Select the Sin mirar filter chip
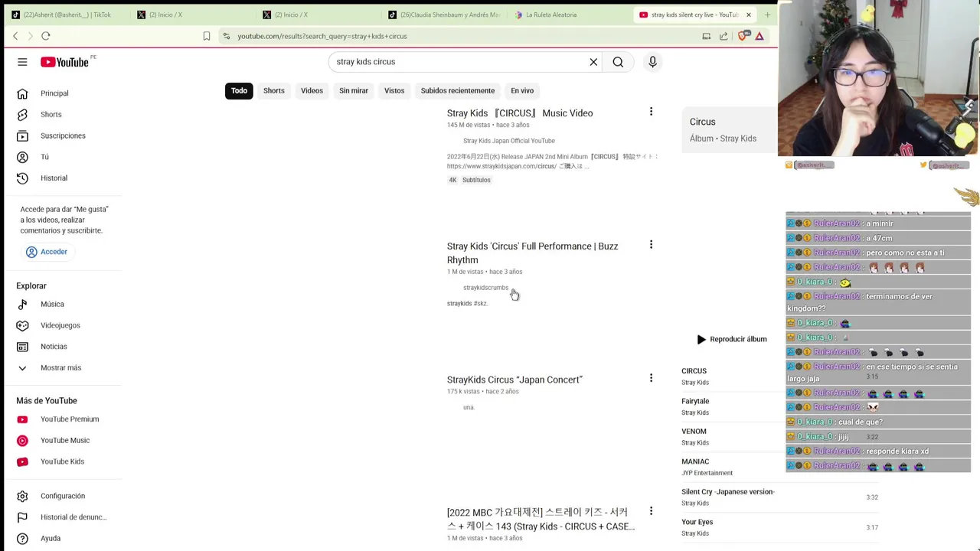This screenshot has height=551, width=980. (354, 90)
